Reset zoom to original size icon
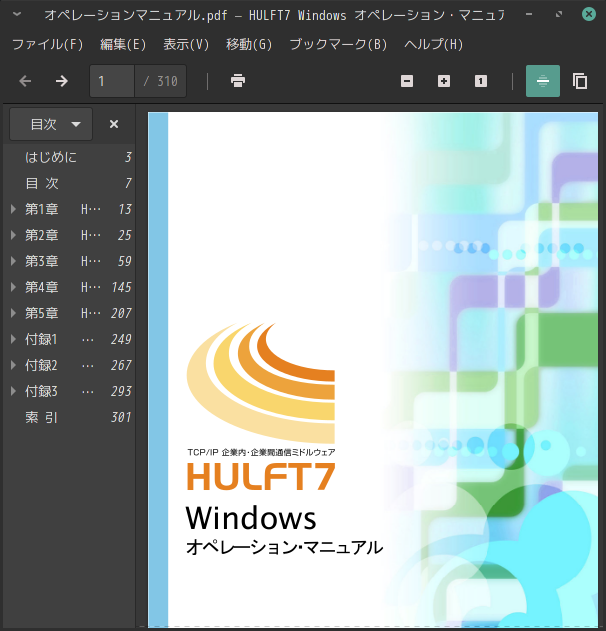The image size is (606, 631). [x=481, y=81]
